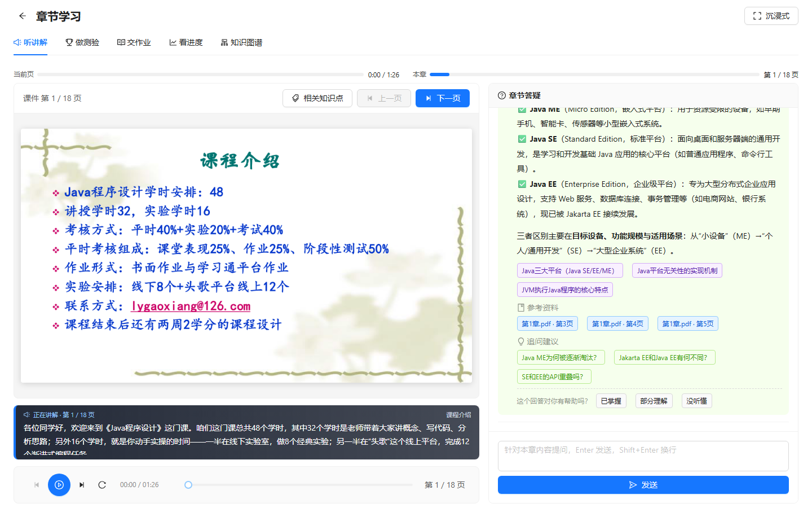Select the Java三大平台 (Java SE/EE/ME) tag
Viewport: 812px width, 508px height.
pos(570,270)
